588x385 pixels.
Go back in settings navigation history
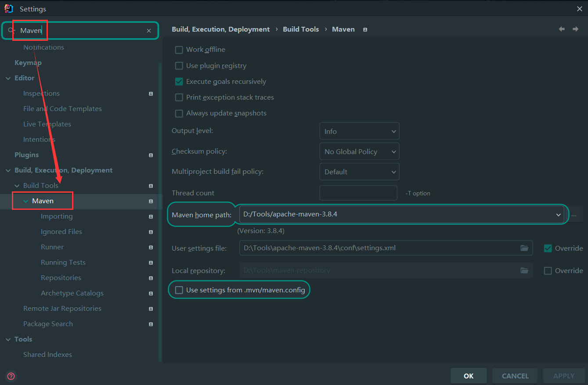click(562, 29)
